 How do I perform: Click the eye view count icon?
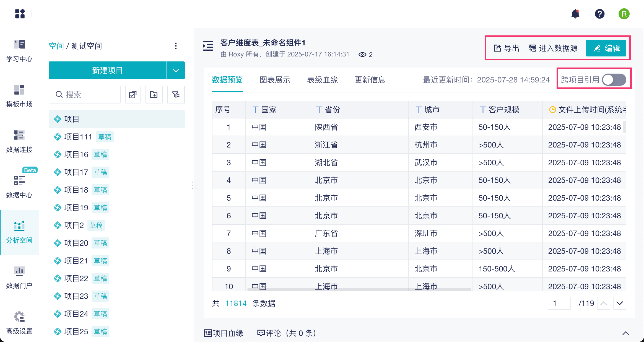[362, 55]
